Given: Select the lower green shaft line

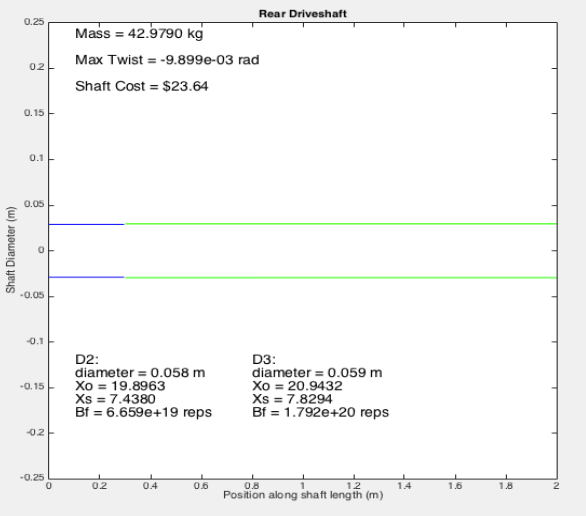Looking at the screenshot, I should 341,278.
